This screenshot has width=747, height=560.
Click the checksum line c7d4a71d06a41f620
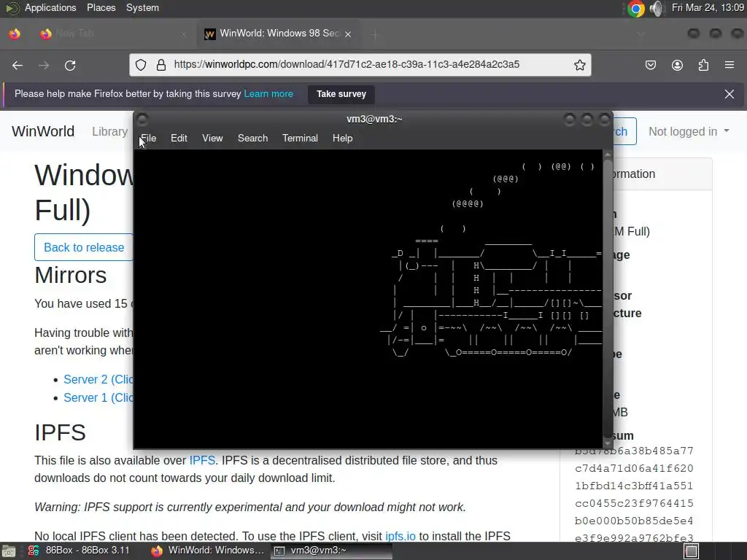634,468
